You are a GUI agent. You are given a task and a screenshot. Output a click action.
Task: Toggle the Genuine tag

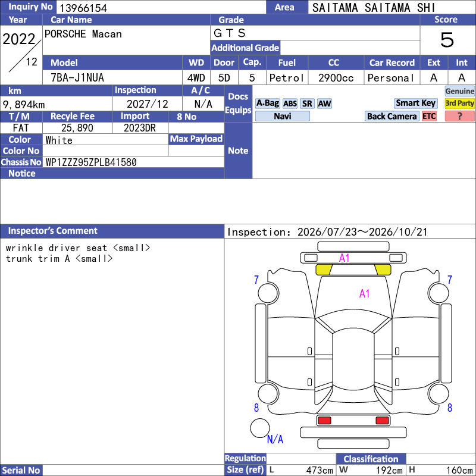pos(459,91)
